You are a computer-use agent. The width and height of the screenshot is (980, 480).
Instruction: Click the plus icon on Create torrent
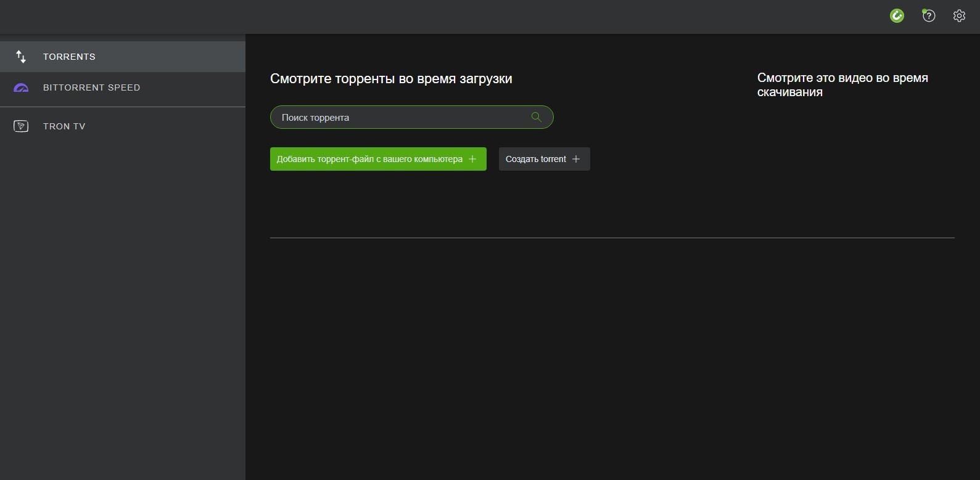click(x=576, y=159)
